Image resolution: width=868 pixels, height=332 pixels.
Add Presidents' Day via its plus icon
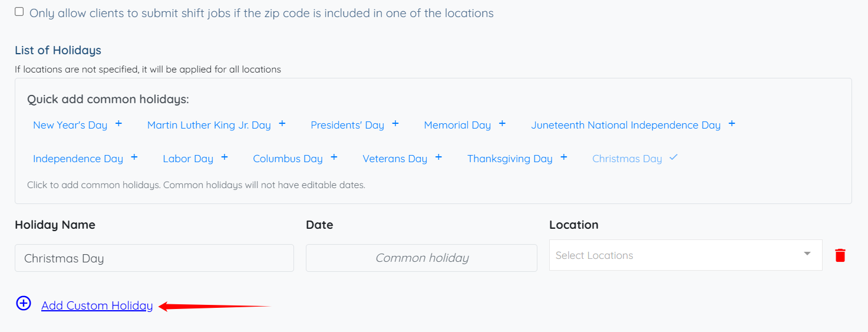pos(395,124)
